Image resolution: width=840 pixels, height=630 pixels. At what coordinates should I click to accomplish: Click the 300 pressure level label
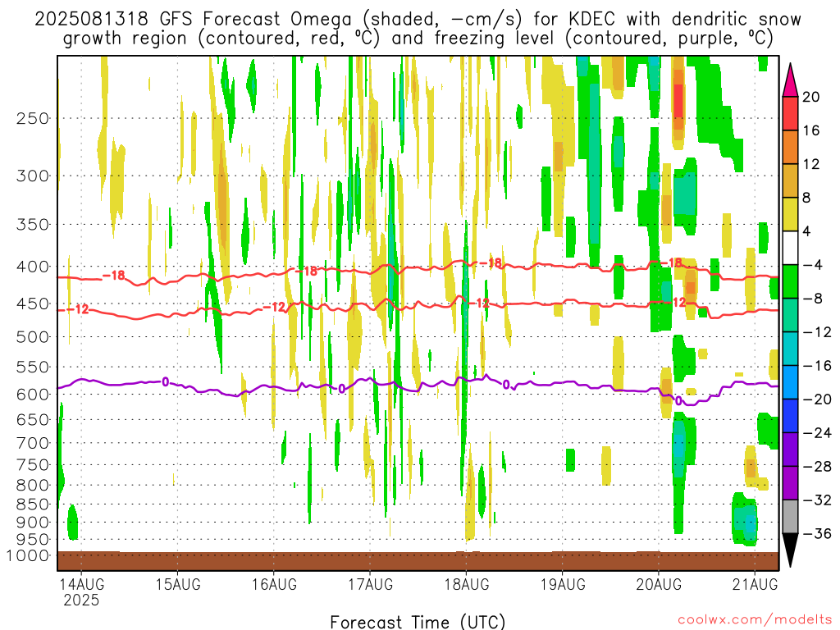(x=33, y=176)
